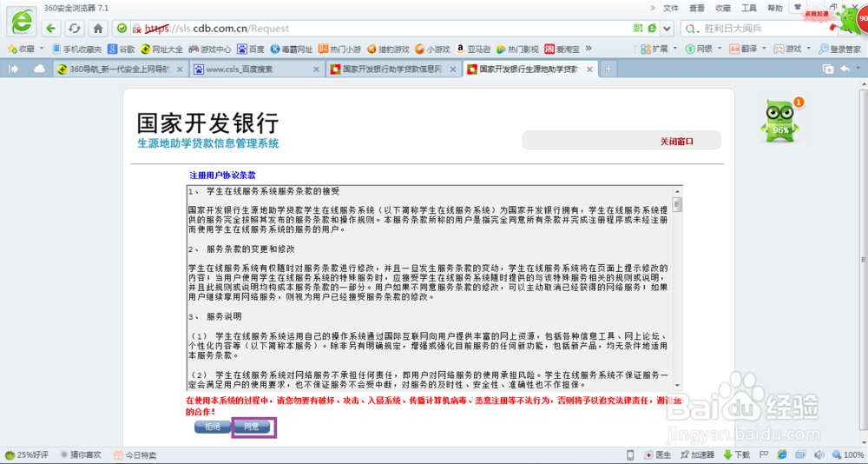Click the green 96% mascot widget
This screenshot has height=464, width=868.
point(781,122)
